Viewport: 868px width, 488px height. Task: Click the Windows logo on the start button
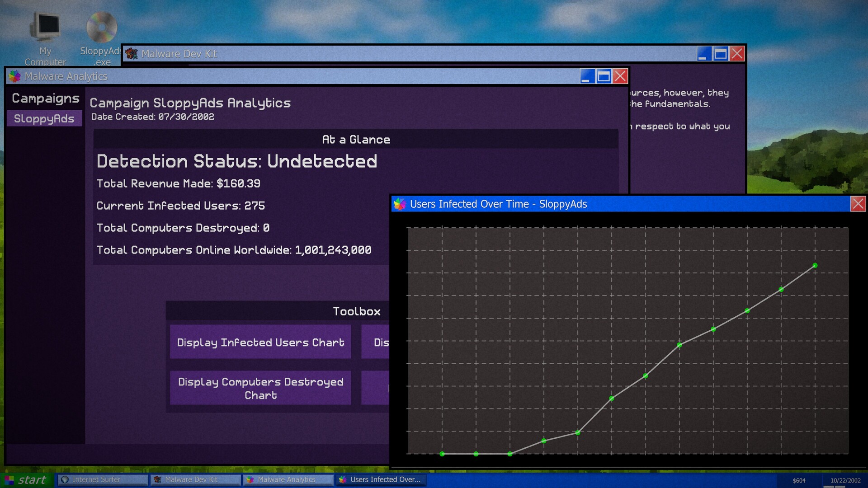click(10, 479)
